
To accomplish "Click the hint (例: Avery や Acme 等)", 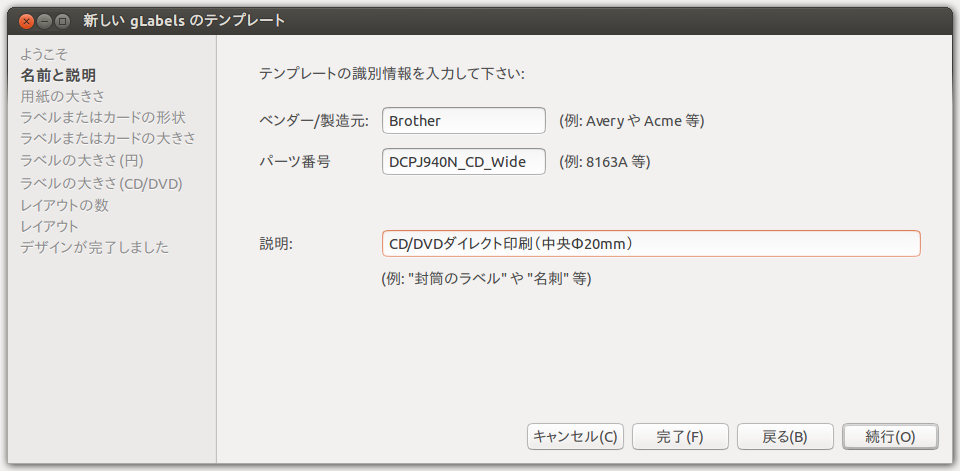I will tap(632, 121).
